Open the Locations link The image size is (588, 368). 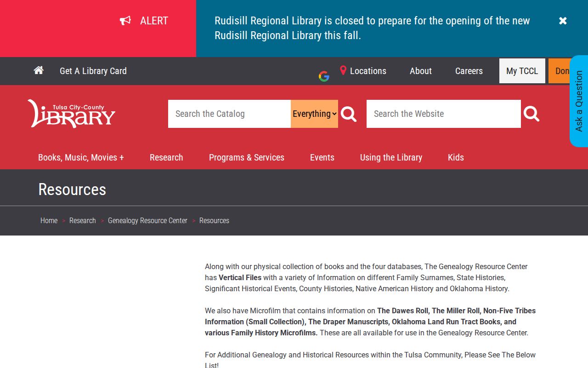coord(368,71)
